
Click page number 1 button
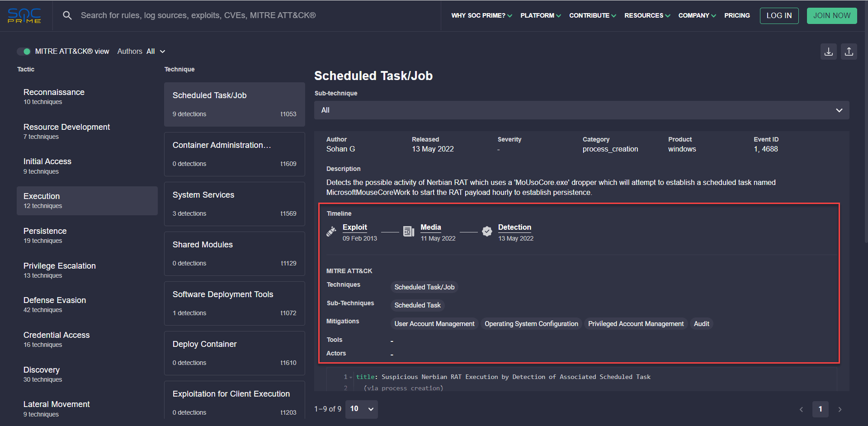point(821,409)
